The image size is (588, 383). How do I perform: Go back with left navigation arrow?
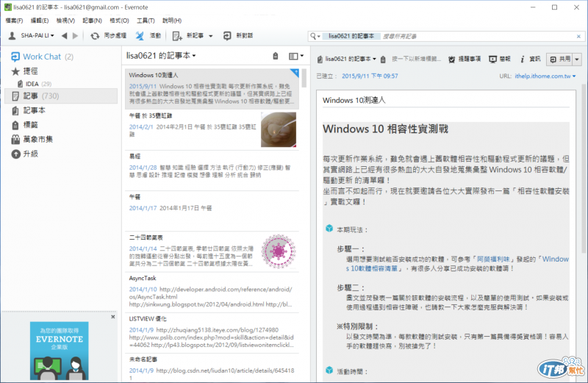64,35
